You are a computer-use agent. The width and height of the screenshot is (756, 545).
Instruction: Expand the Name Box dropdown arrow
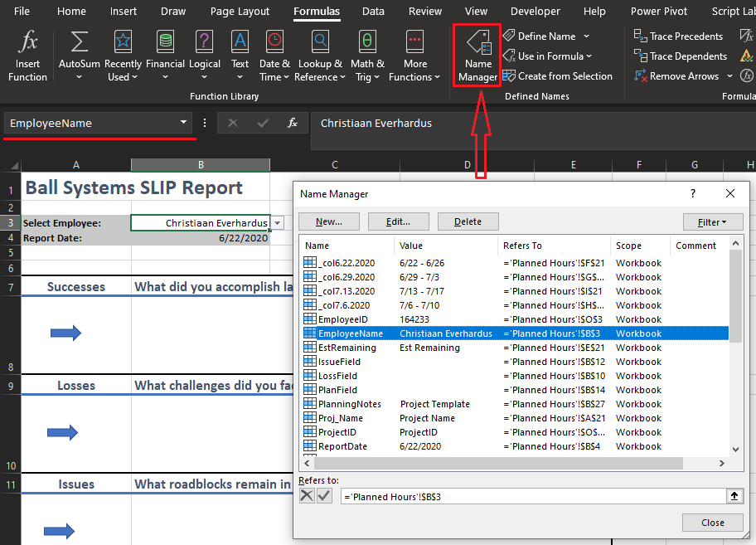183,123
